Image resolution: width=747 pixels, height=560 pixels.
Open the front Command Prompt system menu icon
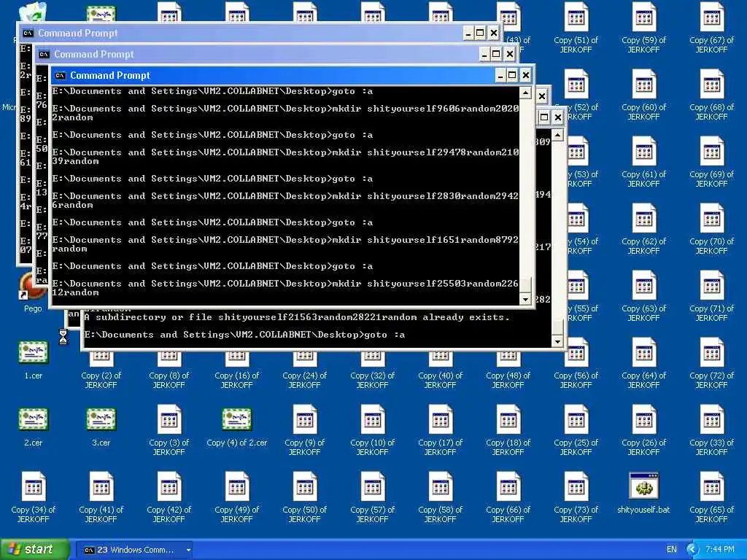pyautogui.click(x=60, y=75)
